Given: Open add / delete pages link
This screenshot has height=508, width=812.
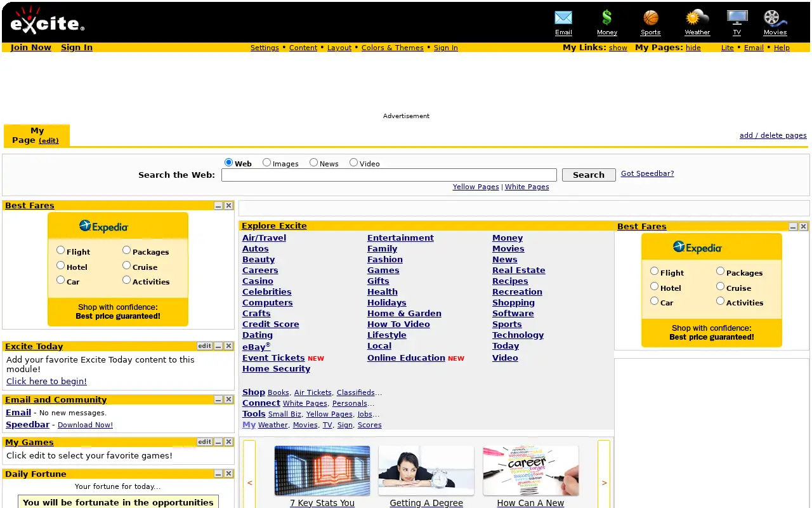Looking at the screenshot, I should pos(773,135).
